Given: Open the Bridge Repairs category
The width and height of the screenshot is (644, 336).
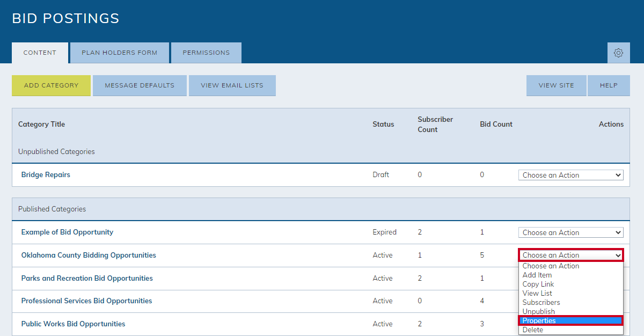Looking at the screenshot, I should [46, 174].
